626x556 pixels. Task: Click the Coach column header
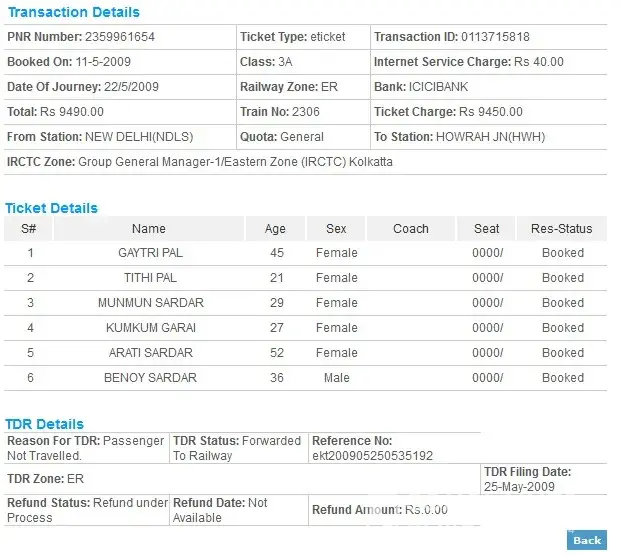click(x=410, y=229)
